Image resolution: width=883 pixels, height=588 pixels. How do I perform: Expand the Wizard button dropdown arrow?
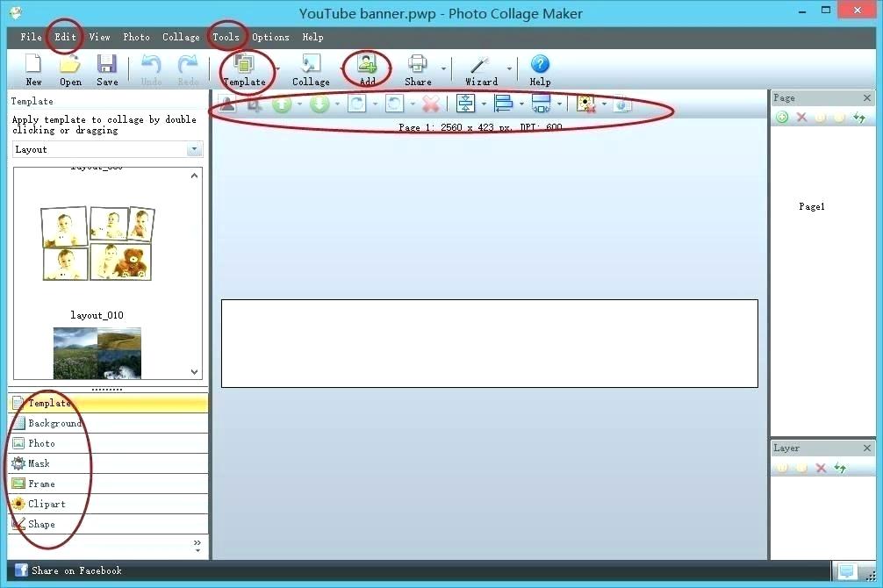tap(509, 68)
